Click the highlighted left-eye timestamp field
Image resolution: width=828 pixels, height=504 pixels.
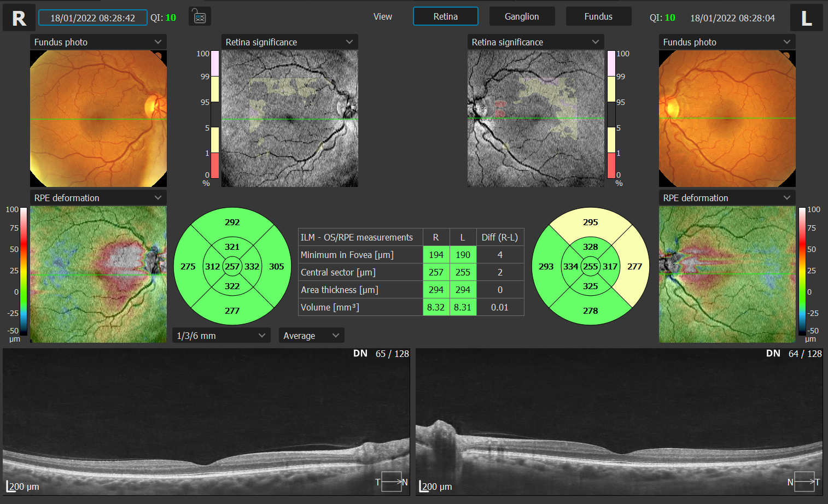[92, 17]
